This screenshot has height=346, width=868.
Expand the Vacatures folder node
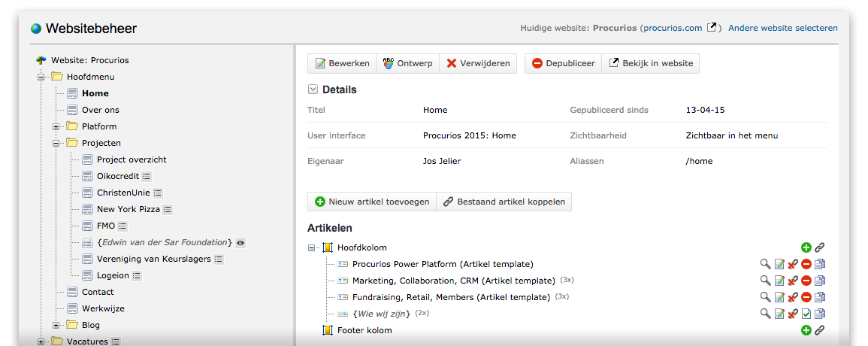click(41, 341)
